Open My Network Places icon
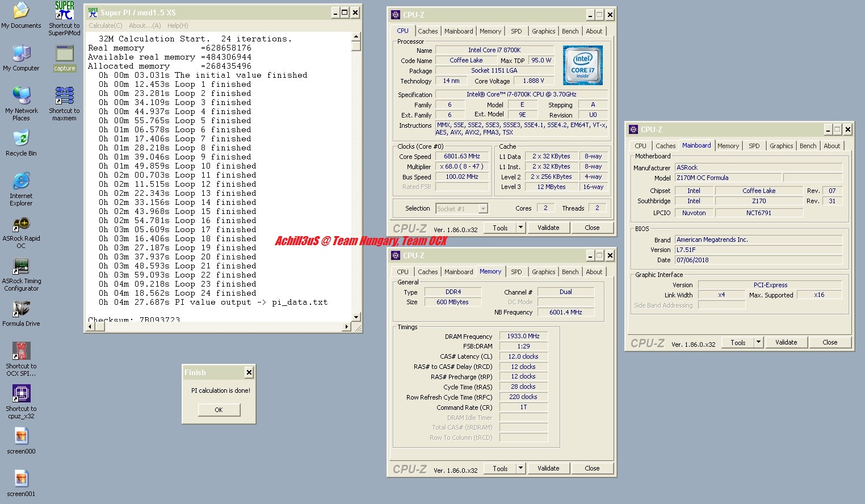The height and width of the screenshot is (504, 865). coord(21,103)
